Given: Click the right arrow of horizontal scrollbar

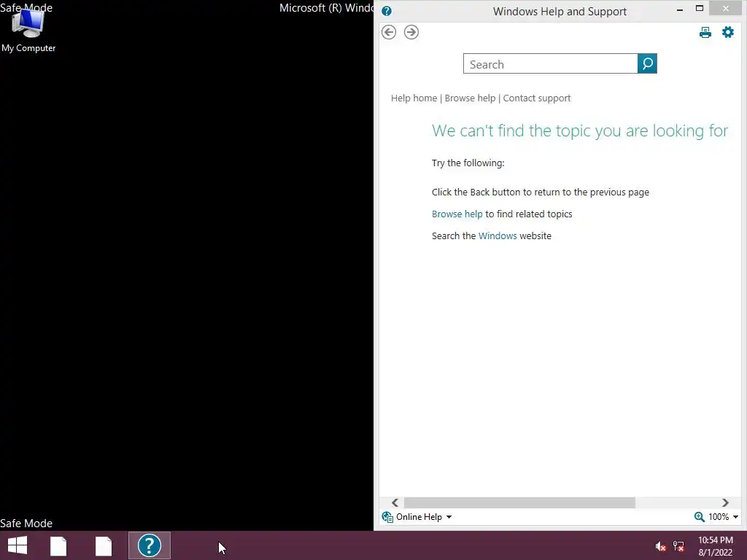Looking at the screenshot, I should tap(725, 503).
